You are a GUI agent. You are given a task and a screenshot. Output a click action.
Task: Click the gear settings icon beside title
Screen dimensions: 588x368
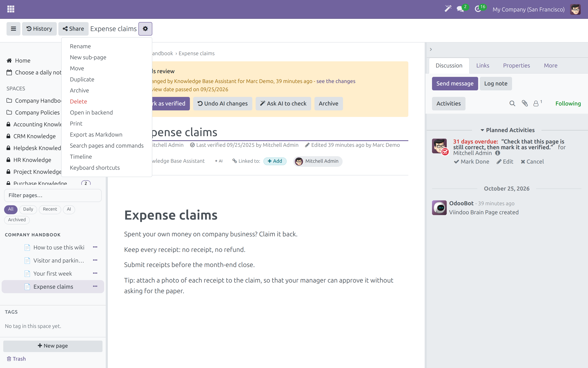tap(145, 29)
